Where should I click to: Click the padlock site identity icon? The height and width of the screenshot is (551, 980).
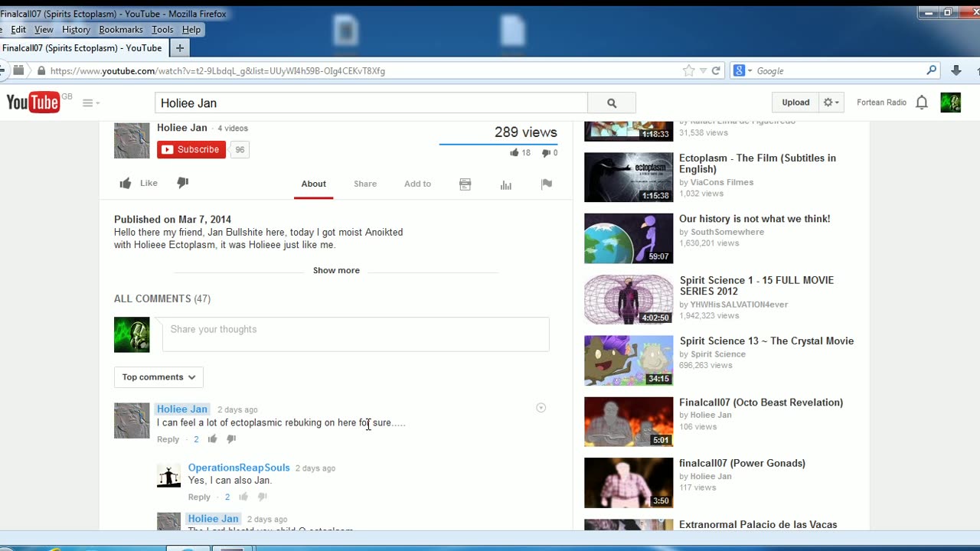pyautogui.click(x=41, y=70)
